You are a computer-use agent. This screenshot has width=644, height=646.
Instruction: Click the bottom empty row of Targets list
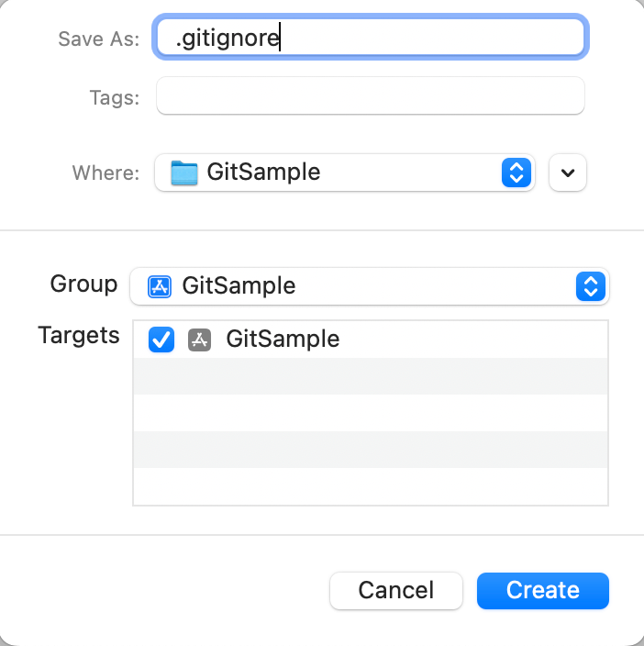pos(370,484)
